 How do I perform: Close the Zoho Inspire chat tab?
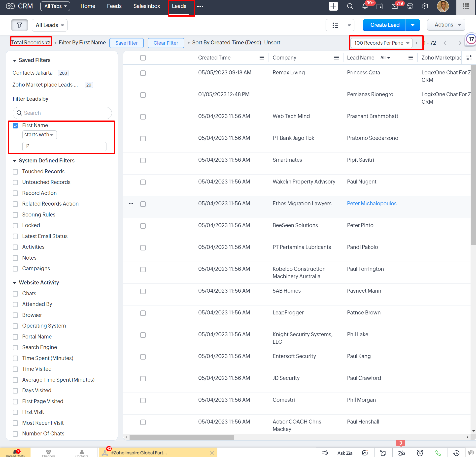[x=212, y=453]
